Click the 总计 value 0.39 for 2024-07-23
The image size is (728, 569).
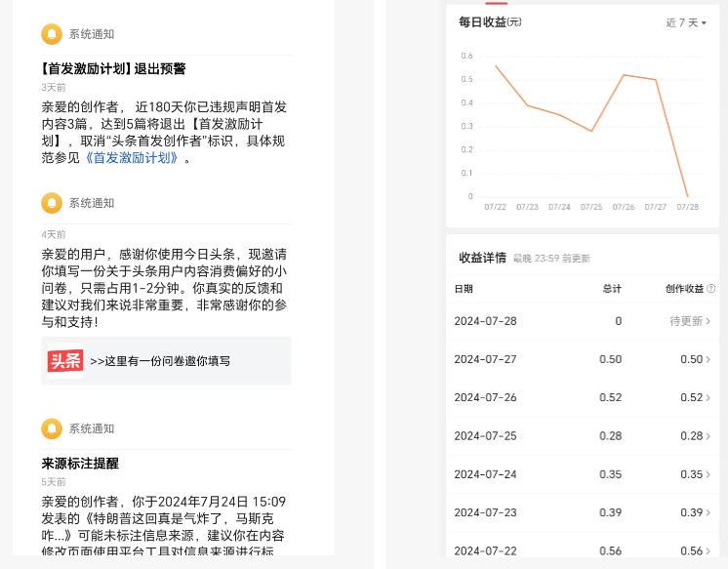click(610, 512)
